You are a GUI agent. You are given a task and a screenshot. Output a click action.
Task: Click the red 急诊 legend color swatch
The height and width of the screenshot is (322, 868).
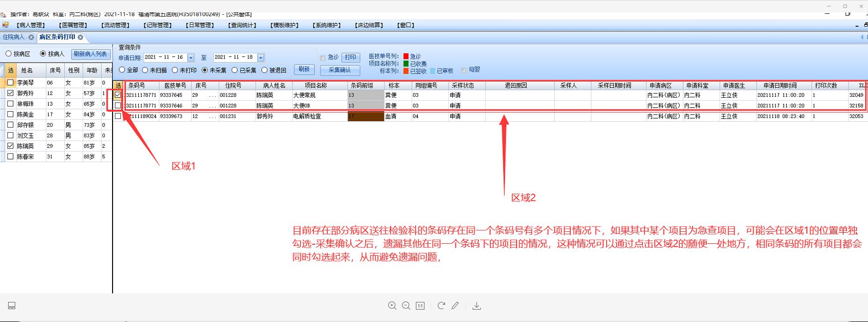click(x=406, y=56)
